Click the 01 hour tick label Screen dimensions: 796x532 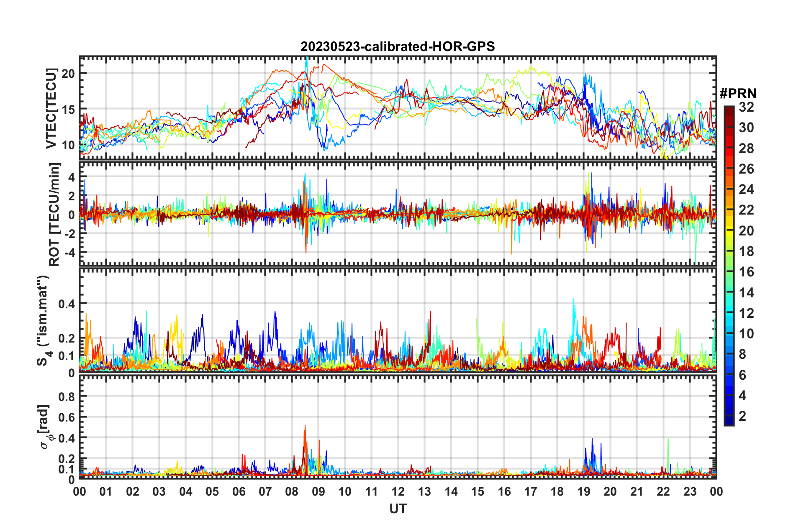coord(106,491)
